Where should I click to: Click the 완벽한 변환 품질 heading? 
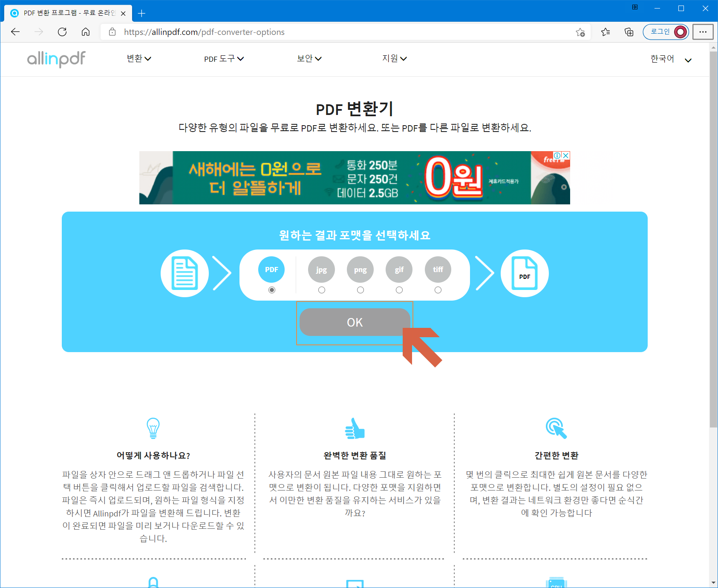pyautogui.click(x=355, y=456)
